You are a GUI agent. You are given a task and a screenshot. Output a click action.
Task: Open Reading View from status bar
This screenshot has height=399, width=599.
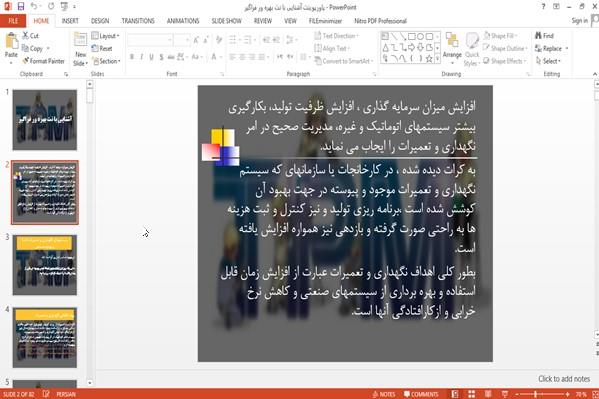pos(488,394)
